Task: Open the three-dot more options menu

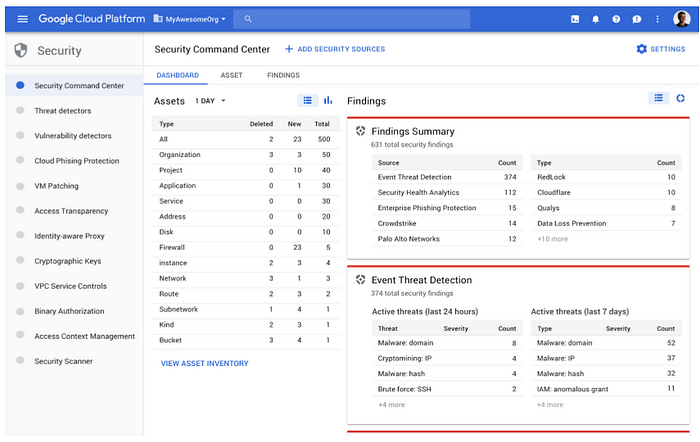Action: point(657,19)
